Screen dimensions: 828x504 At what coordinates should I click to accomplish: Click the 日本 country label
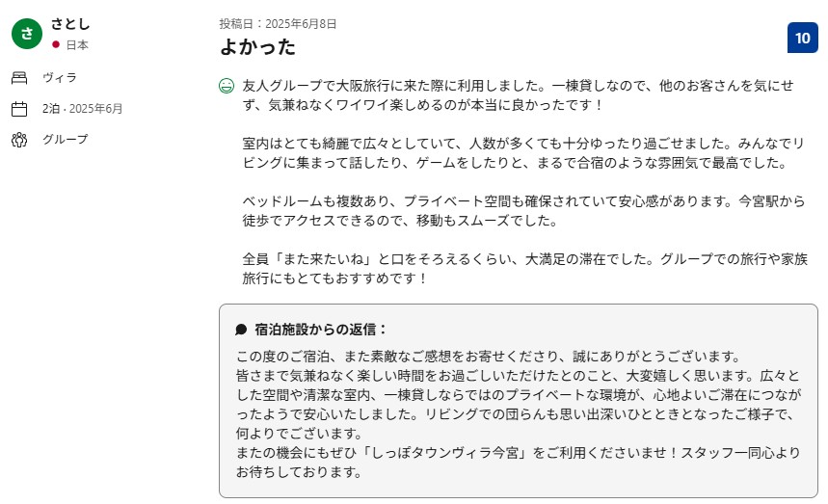click(77, 45)
